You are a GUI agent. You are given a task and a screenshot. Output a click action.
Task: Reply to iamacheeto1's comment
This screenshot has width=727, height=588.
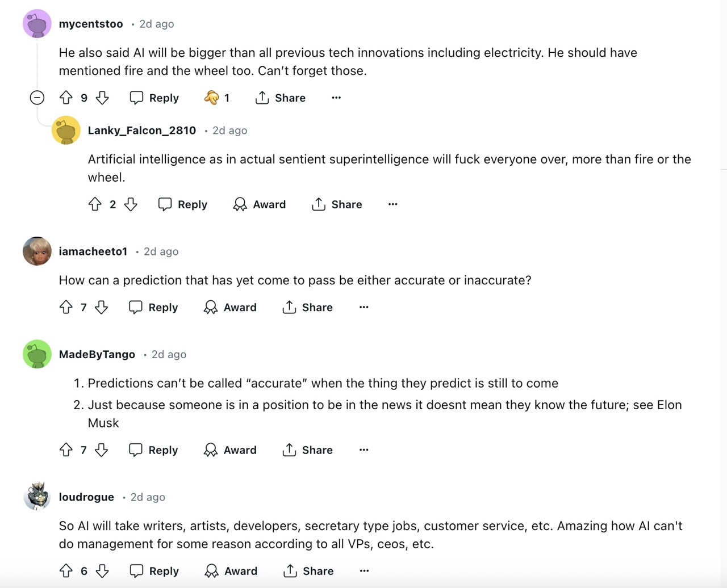coord(152,307)
